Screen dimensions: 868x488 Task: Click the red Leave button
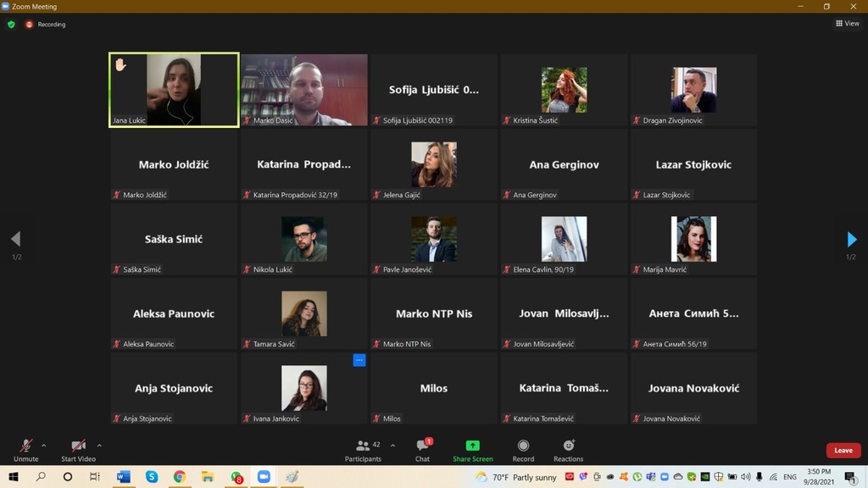(x=843, y=451)
